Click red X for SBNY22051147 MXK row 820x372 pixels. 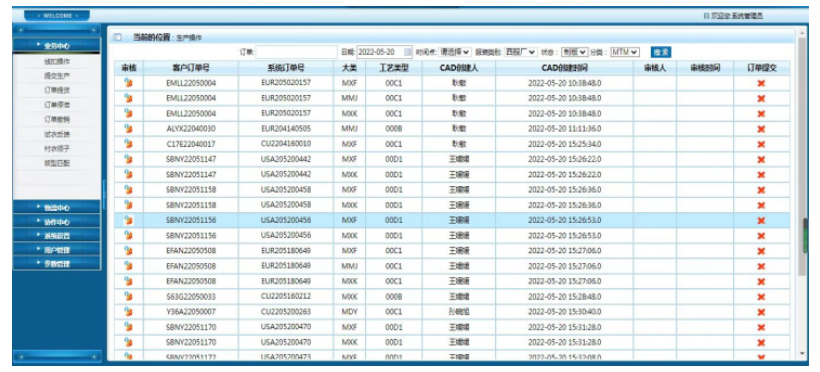[x=761, y=175]
